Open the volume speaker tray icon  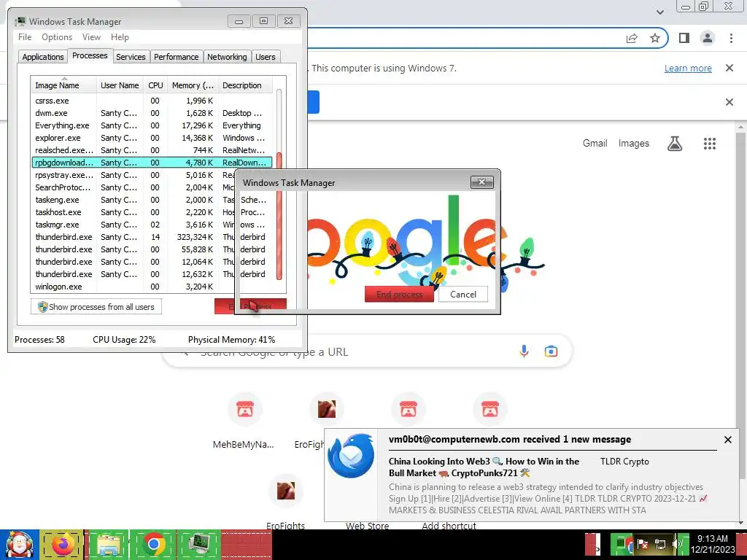[x=677, y=544]
